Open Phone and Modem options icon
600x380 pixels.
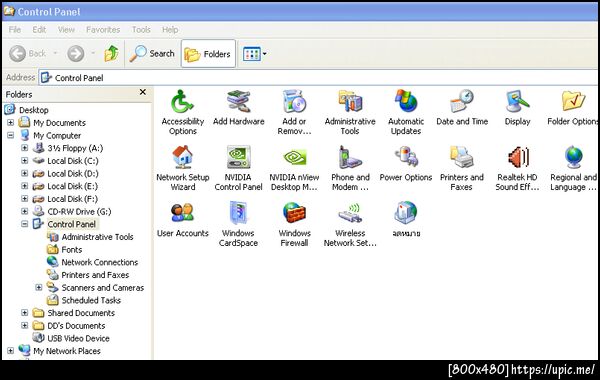350,157
